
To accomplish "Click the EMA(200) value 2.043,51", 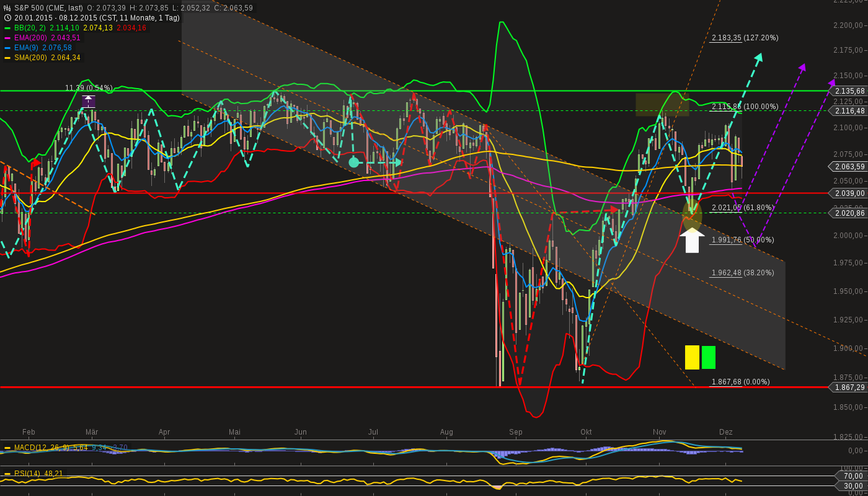I will (x=65, y=38).
